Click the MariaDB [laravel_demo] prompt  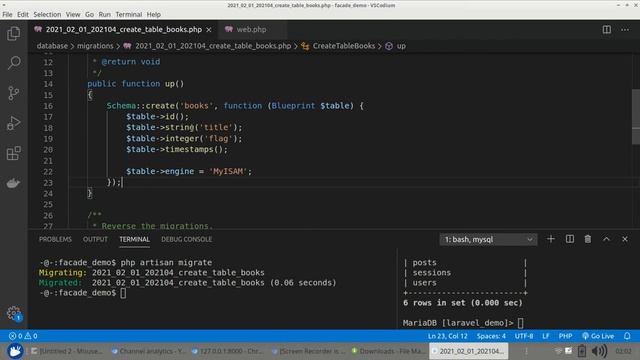point(458,323)
